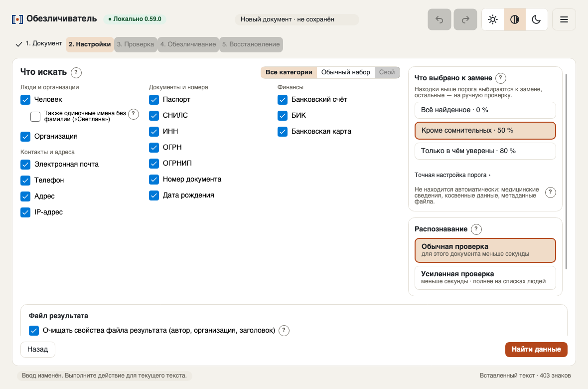The image size is (588, 389).
Task: Switch to dark theme moon icon
Action: click(x=536, y=19)
